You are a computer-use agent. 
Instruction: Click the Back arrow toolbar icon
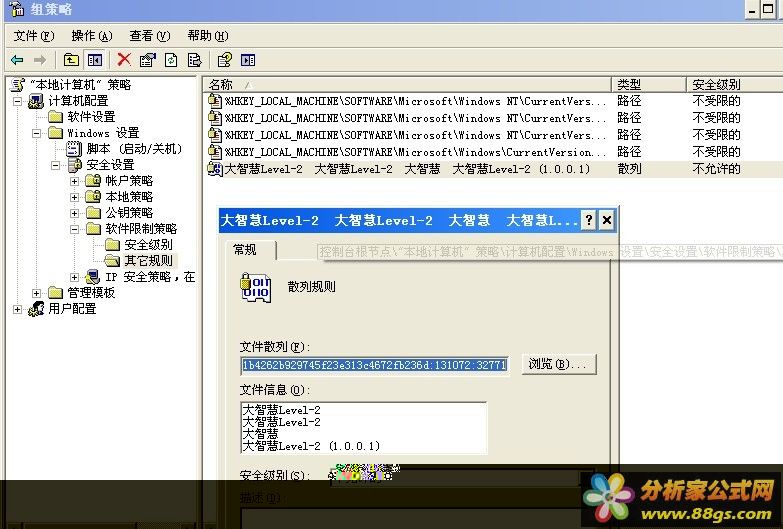pos(17,60)
